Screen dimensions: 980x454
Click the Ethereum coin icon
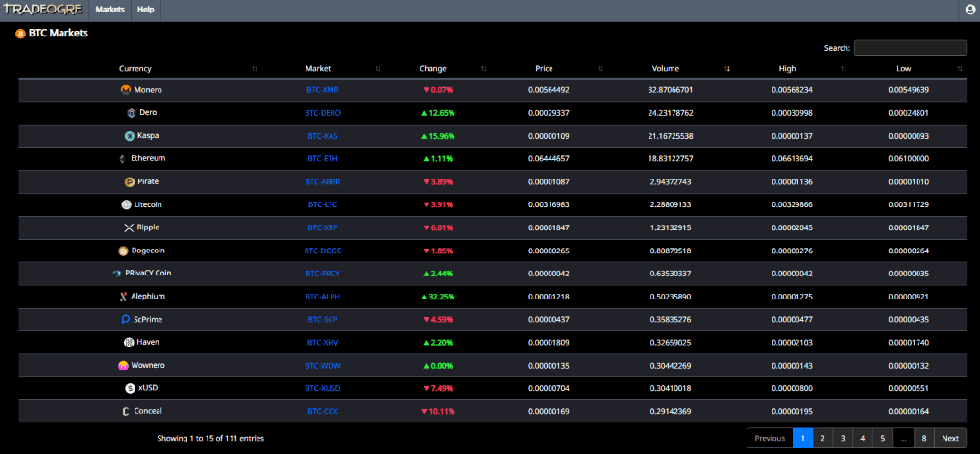tap(123, 158)
